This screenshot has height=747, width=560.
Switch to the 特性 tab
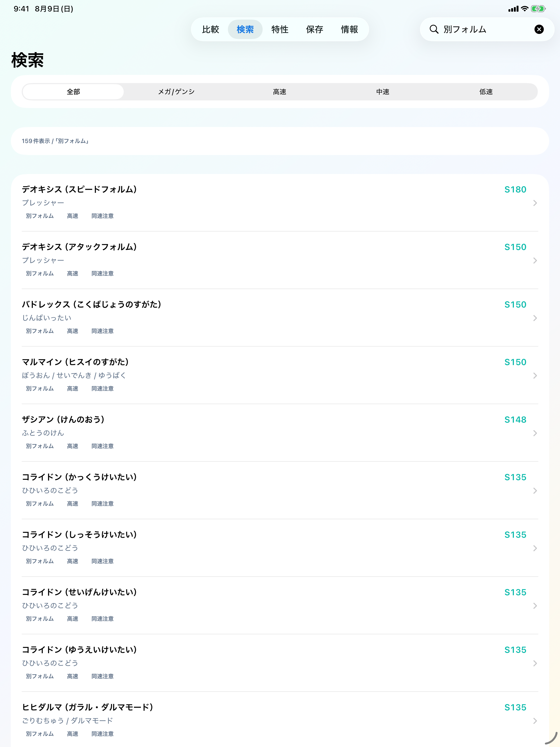pos(280,29)
